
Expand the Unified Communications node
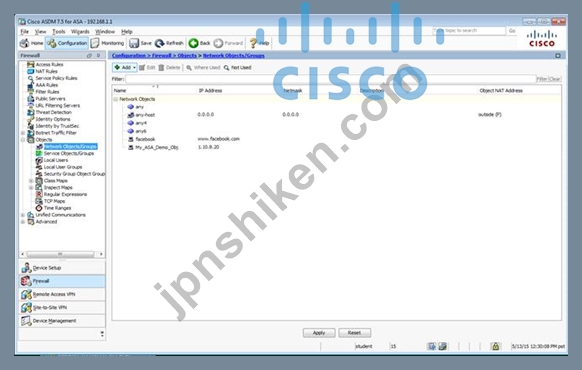point(23,215)
